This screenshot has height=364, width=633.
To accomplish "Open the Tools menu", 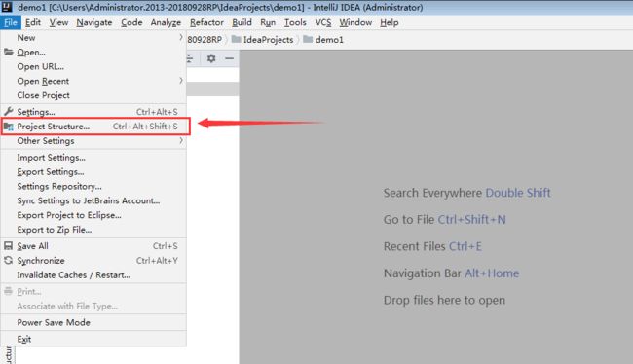I will 295,23.
